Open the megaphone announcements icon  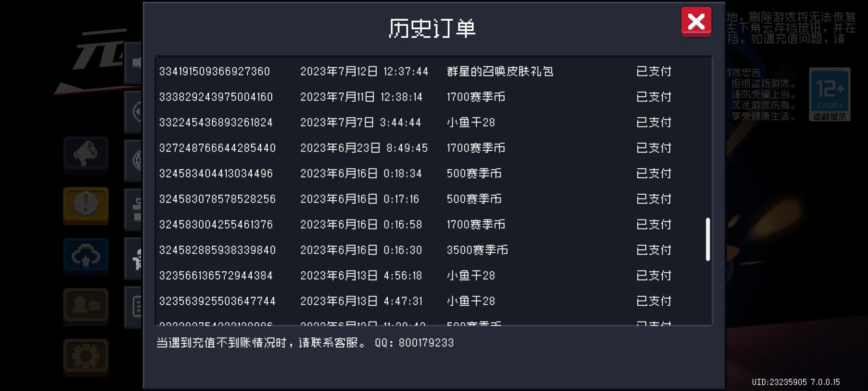(x=86, y=155)
